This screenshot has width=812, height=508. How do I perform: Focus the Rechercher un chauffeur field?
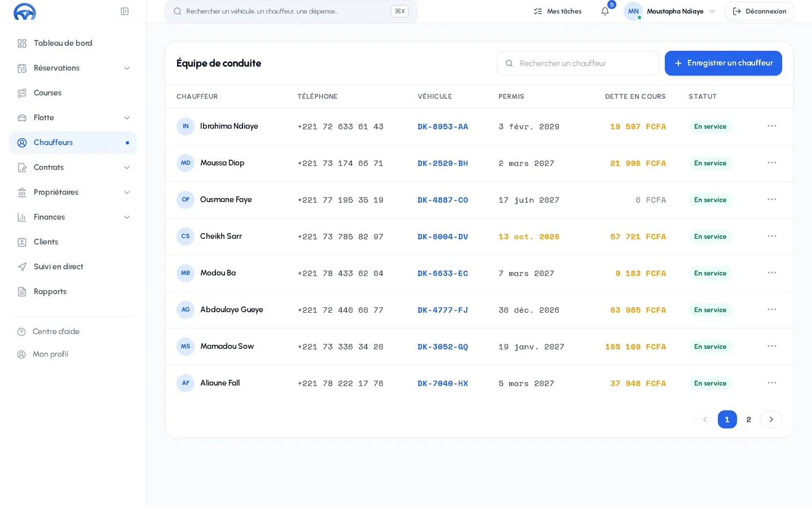click(578, 63)
